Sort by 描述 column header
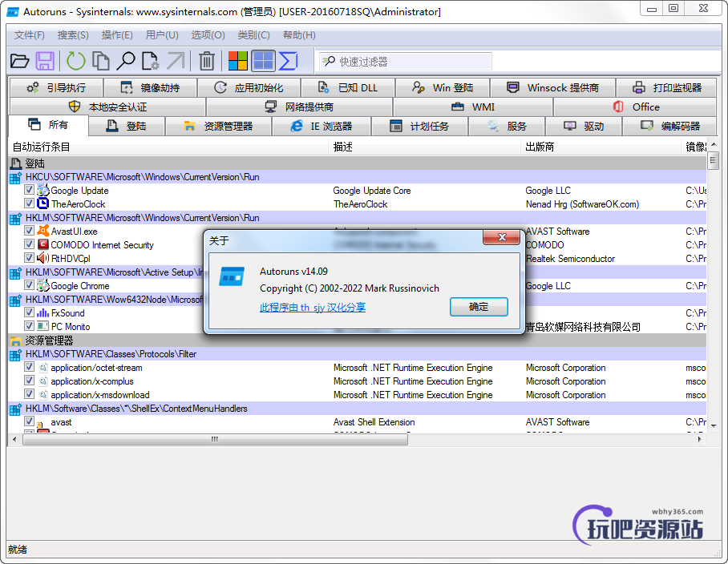Image resolution: width=728 pixels, height=564 pixels. pos(425,147)
